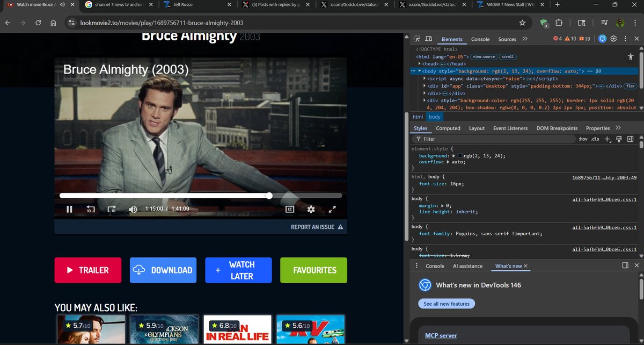The width and height of the screenshot is (644, 345).
Task: Collapse the body element node
Action: pos(419,71)
